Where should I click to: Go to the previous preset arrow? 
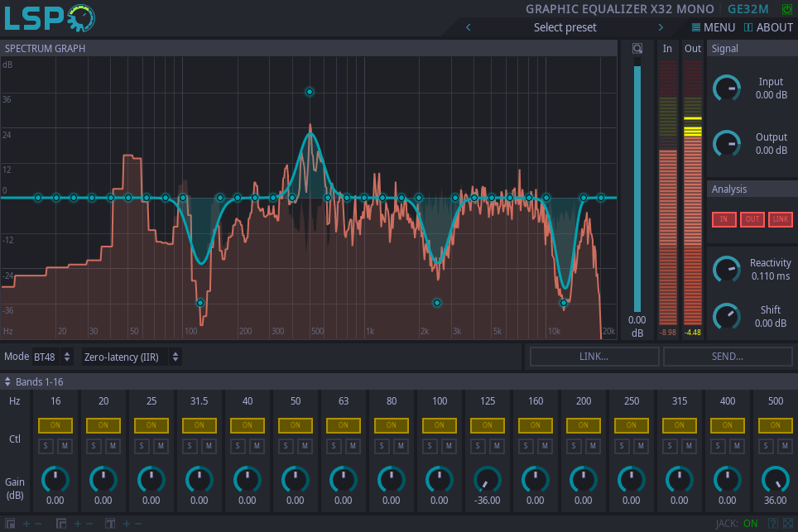point(469,27)
